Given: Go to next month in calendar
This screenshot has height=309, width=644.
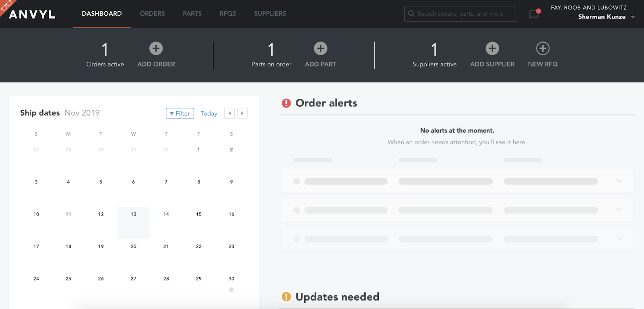Looking at the screenshot, I should click(242, 113).
